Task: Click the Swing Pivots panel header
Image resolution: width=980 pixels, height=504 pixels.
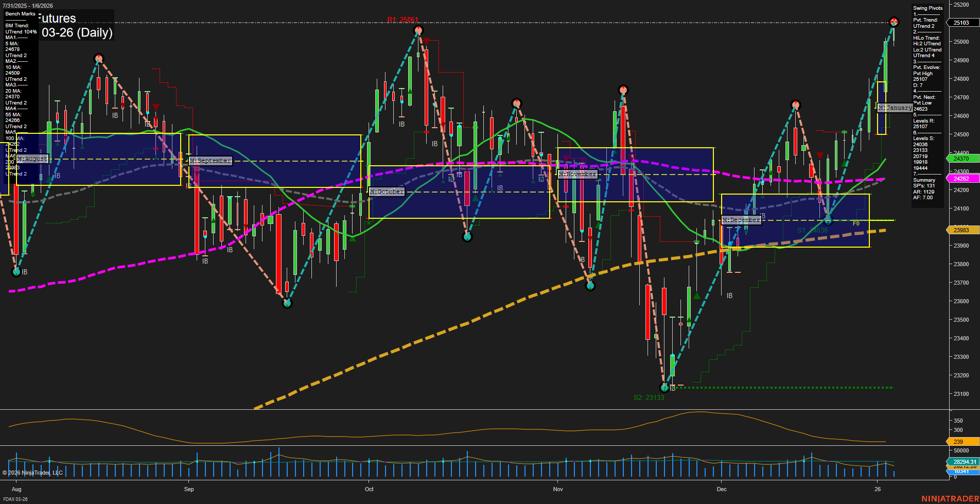Action: (927, 8)
